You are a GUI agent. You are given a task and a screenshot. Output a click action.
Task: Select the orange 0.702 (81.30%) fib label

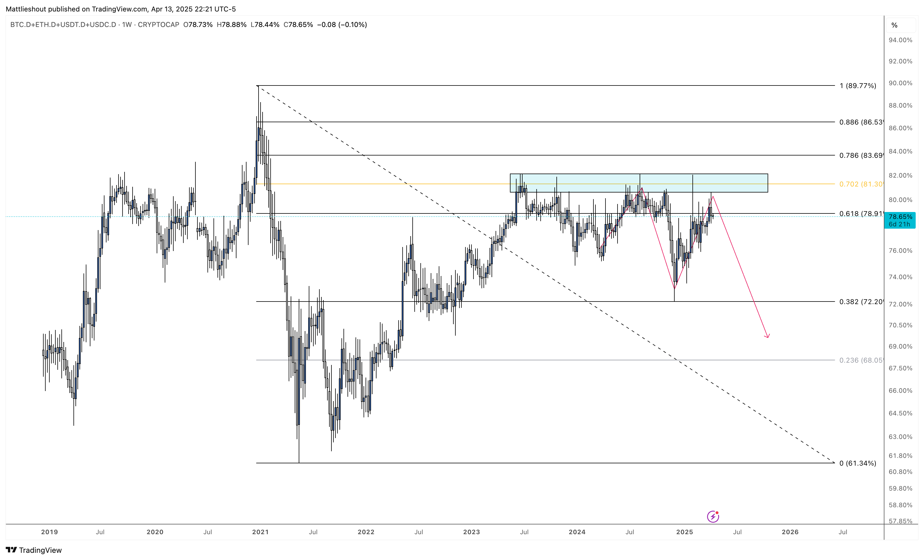861,184
